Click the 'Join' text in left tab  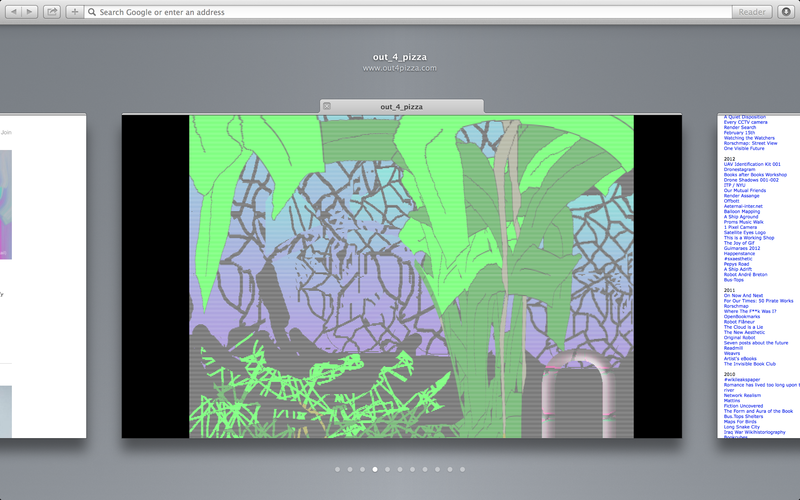(6, 132)
